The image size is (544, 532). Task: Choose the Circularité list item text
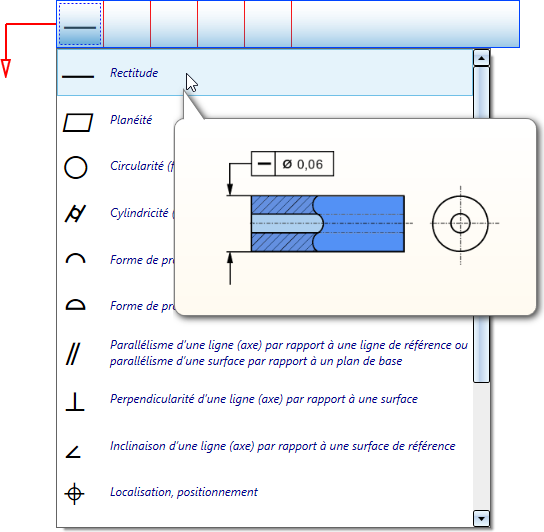(142, 166)
